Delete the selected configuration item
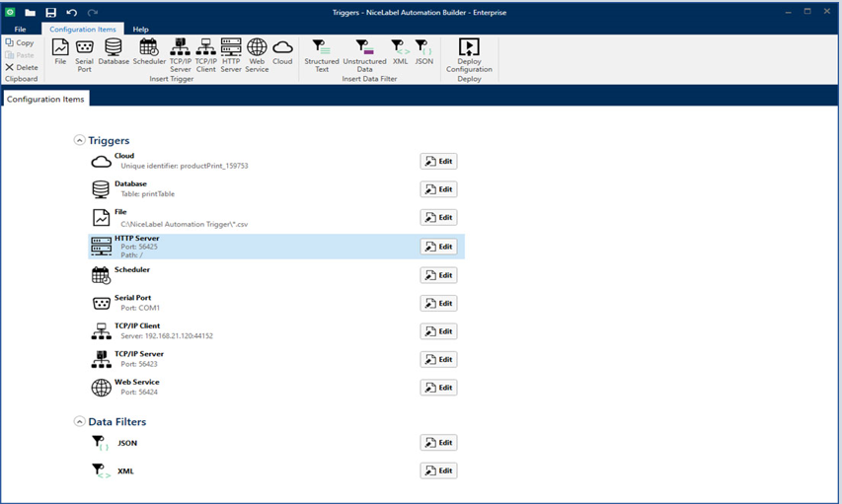Viewport: 842px width, 504px height. click(22, 67)
